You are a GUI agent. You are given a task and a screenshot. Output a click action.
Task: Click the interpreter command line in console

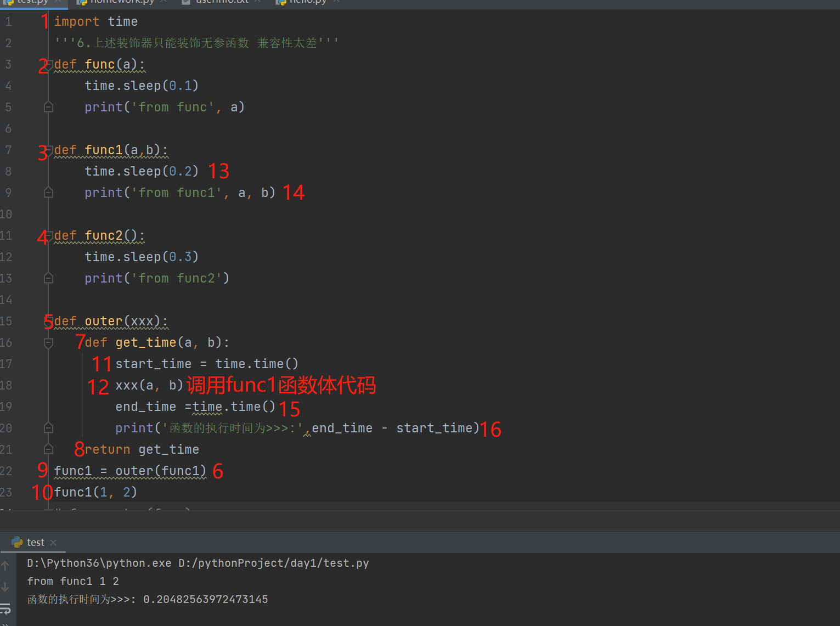(198, 563)
